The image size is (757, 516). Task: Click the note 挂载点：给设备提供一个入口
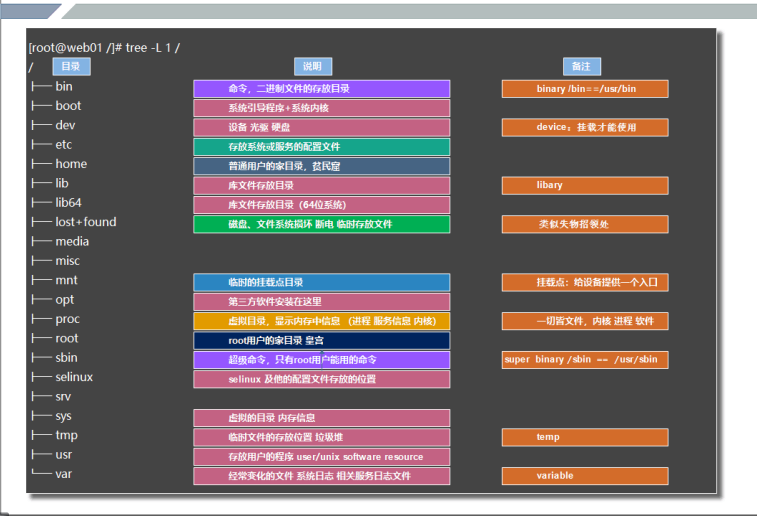[x=585, y=282]
